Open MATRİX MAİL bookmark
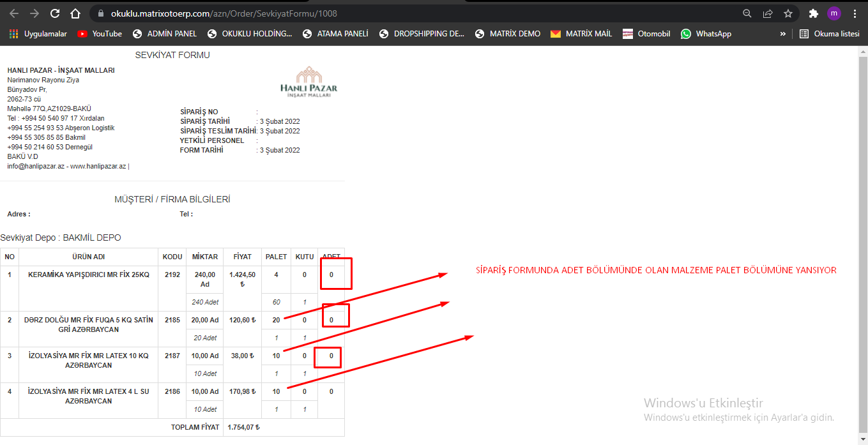The image size is (868, 445). pos(581,34)
